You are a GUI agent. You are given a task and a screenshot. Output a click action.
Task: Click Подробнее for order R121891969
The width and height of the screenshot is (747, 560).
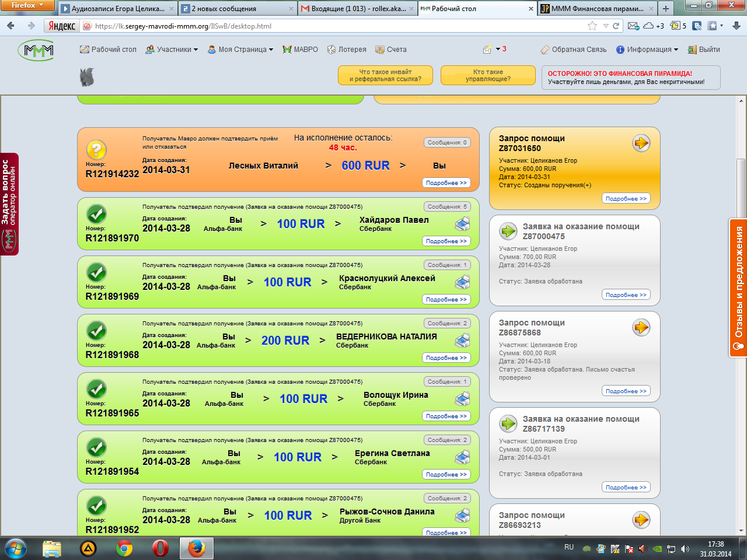[x=446, y=299]
